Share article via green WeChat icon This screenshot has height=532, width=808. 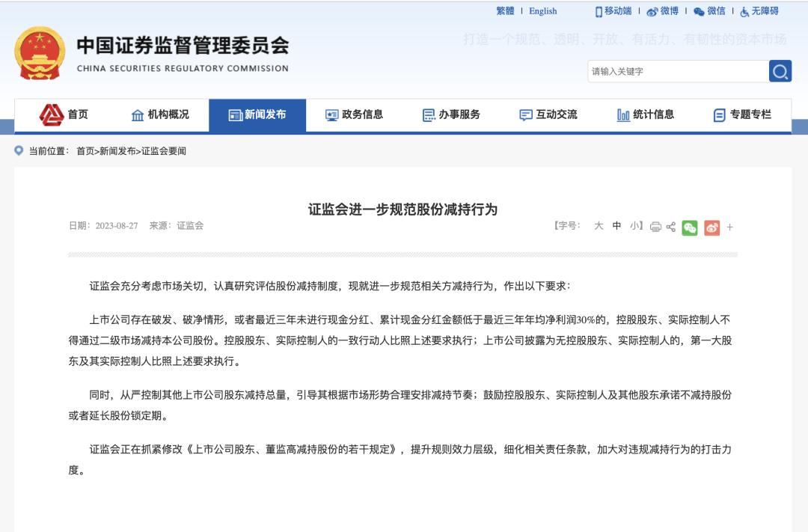point(690,227)
